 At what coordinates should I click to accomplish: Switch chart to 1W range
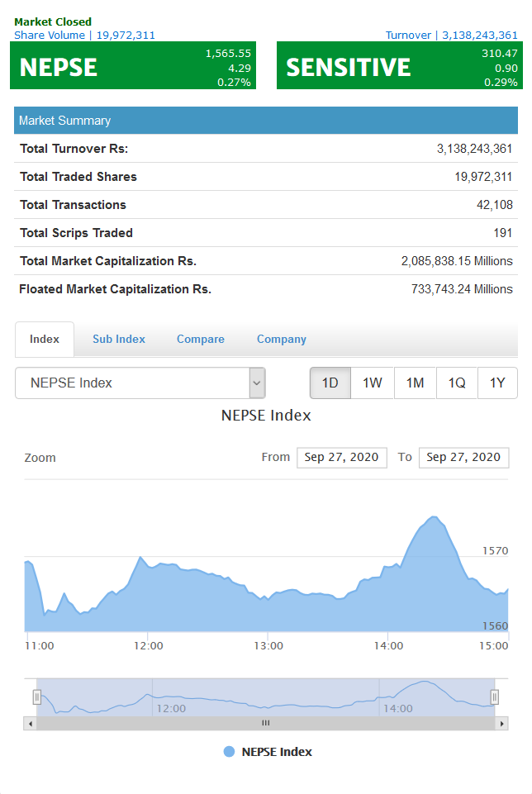point(372,383)
